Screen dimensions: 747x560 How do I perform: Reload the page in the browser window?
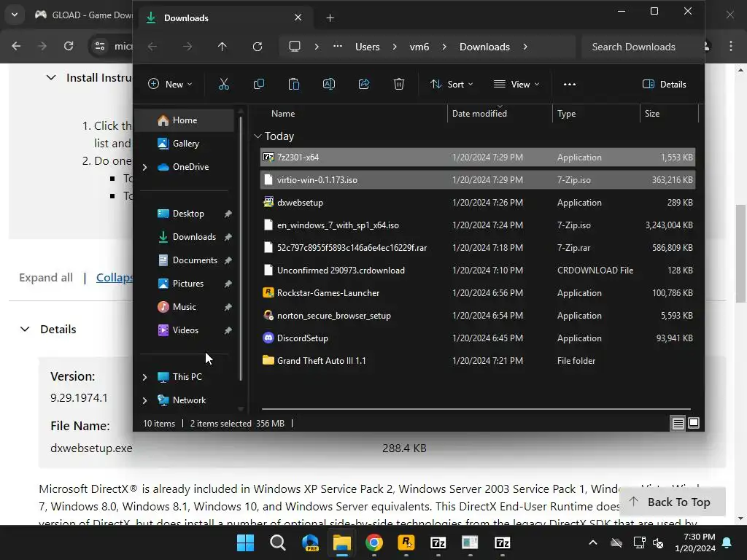[x=69, y=46]
